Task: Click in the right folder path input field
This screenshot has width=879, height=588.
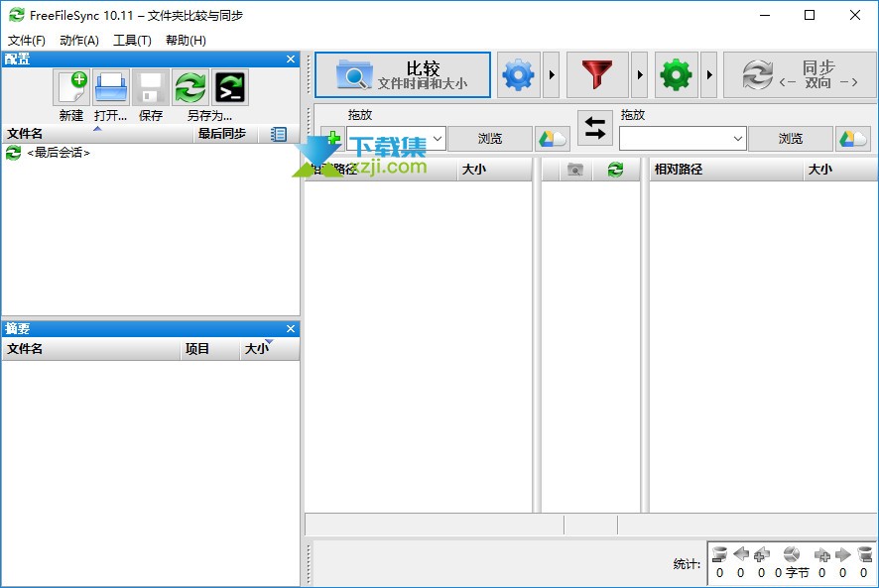Action: (676, 139)
